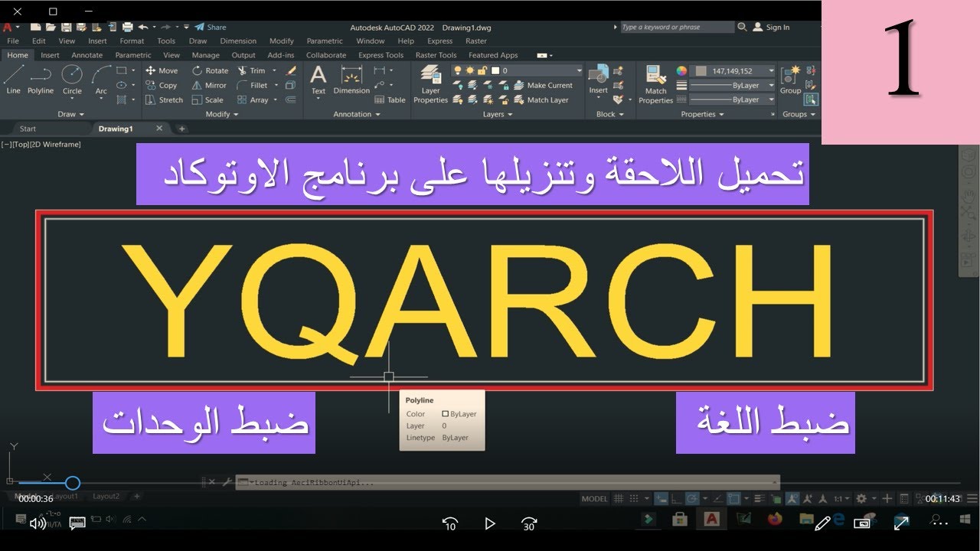This screenshot has height=551, width=980.
Task: Open the Add-ins ribbon tab
Action: [x=281, y=55]
